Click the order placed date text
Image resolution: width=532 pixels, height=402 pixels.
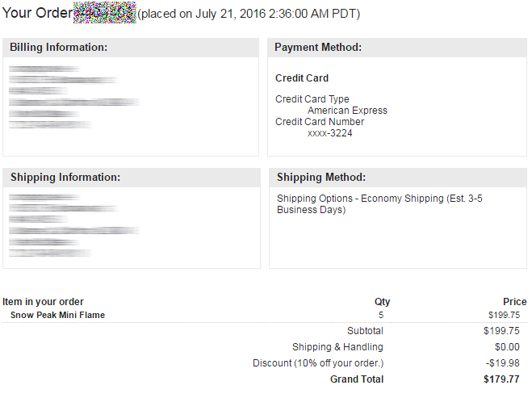tap(249, 14)
